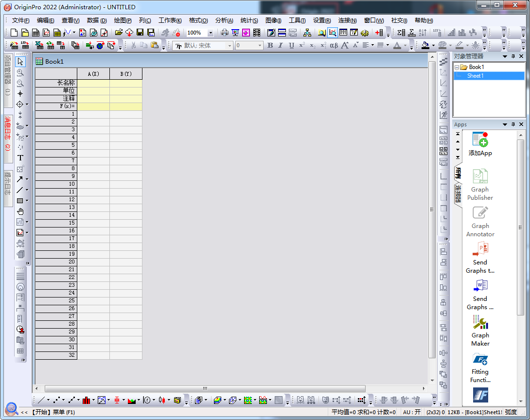The image size is (530, 420).
Task: Open the font size dropdown
Action: click(260, 45)
